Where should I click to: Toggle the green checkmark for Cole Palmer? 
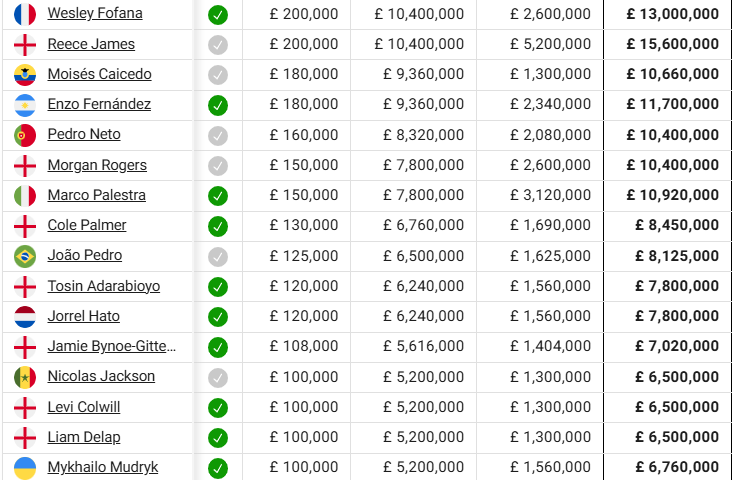(218, 226)
